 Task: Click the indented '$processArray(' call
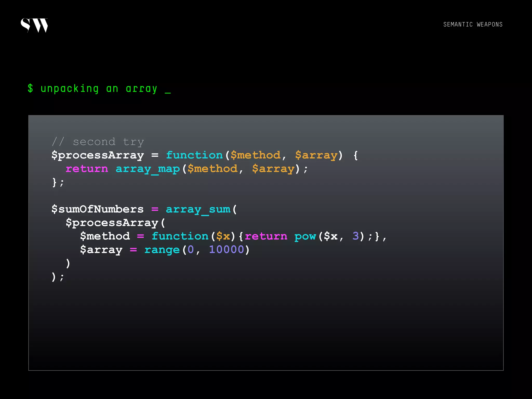click(x=115, y=223)
